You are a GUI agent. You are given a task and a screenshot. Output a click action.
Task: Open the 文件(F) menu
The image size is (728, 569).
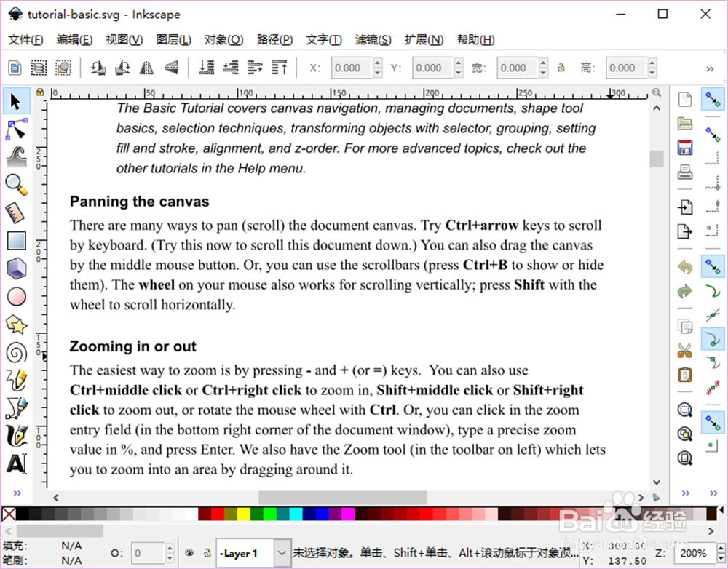pyautogui.click(x=25, y=40)
